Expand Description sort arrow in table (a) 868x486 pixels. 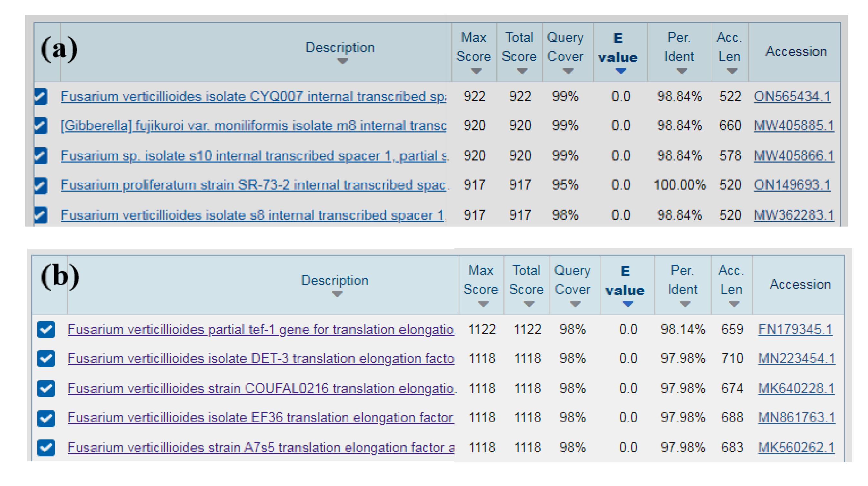coord(342,61)
